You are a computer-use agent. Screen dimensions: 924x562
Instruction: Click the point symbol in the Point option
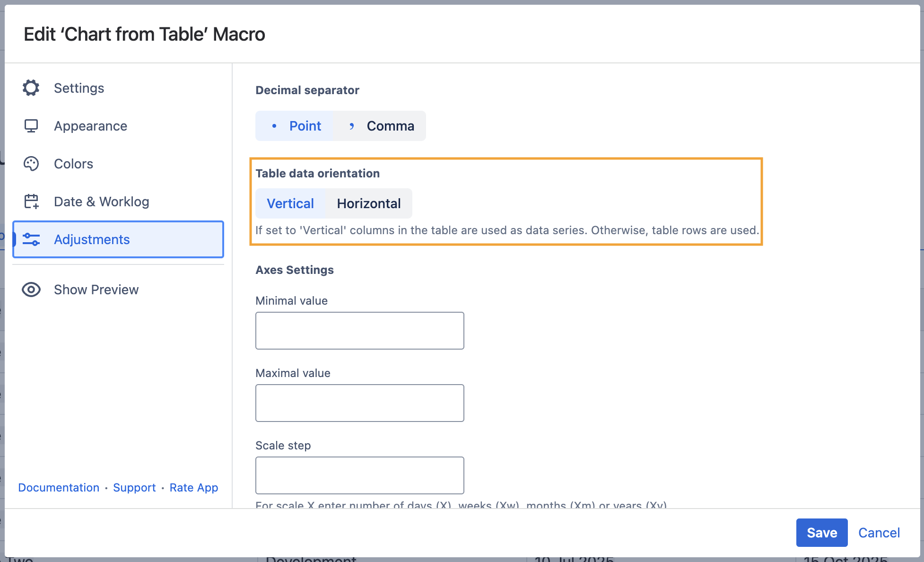pyautogui.click(x=274, y=126)
